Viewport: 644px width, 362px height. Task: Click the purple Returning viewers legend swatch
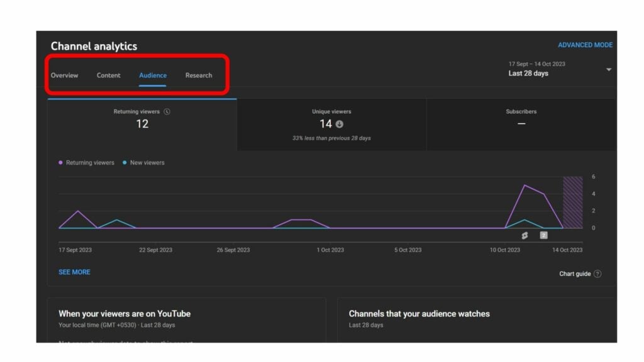[x=60, y=162]
